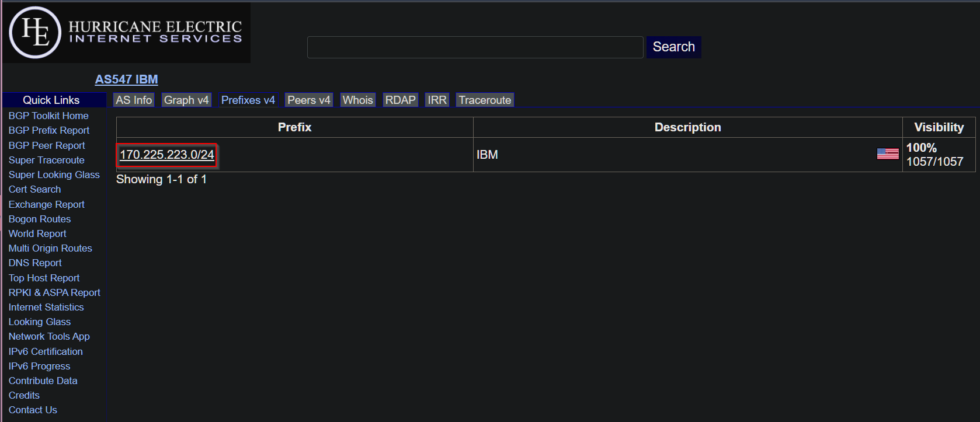Open the RDAP tab

(x=401, y=100)
